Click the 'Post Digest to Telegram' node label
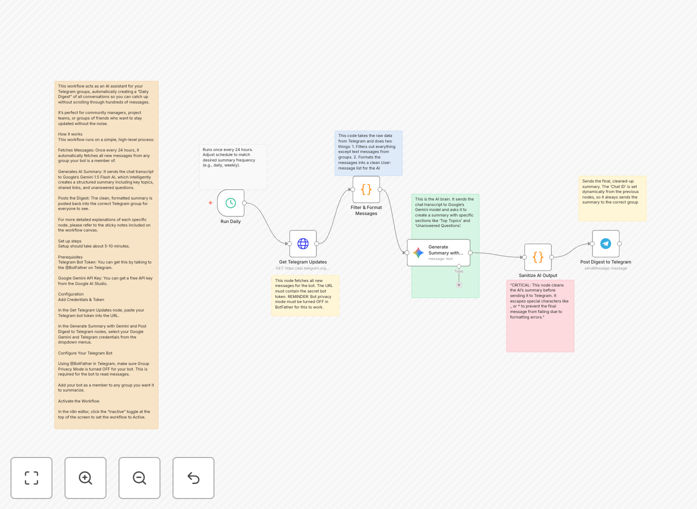 click(605, 262)
